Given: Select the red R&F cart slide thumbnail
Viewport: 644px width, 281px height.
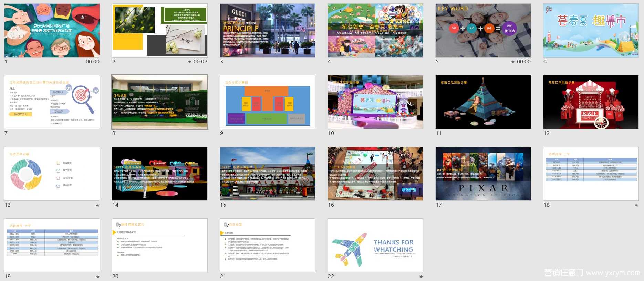Looking at the screenshot, I should (591, 102).
